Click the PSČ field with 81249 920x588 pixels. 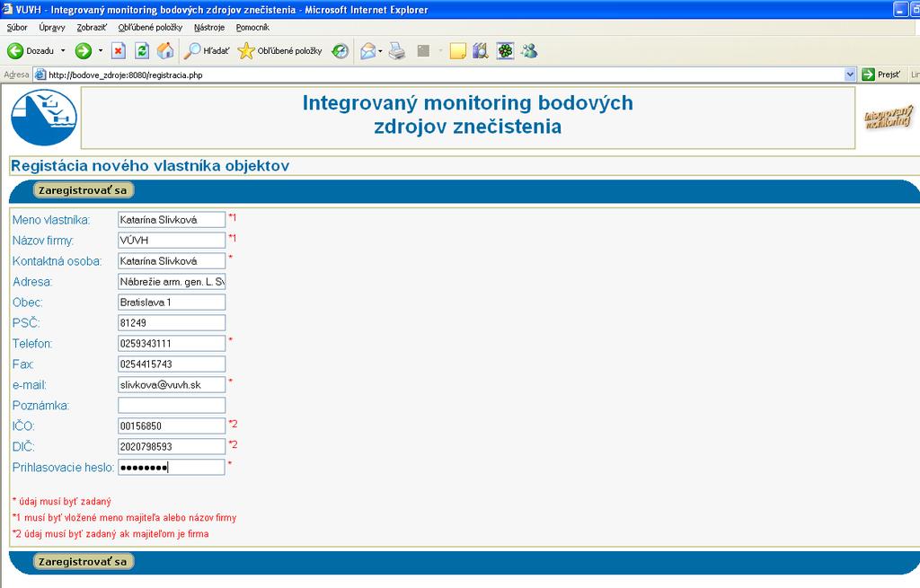[172, 323]
